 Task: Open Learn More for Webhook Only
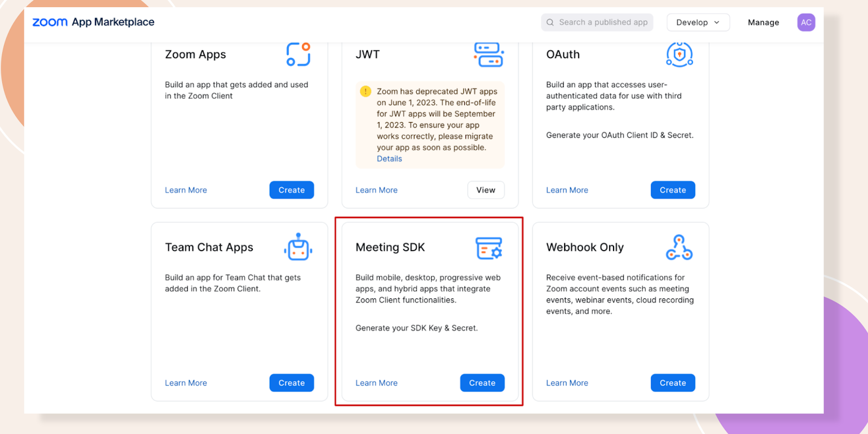(567, 383)
